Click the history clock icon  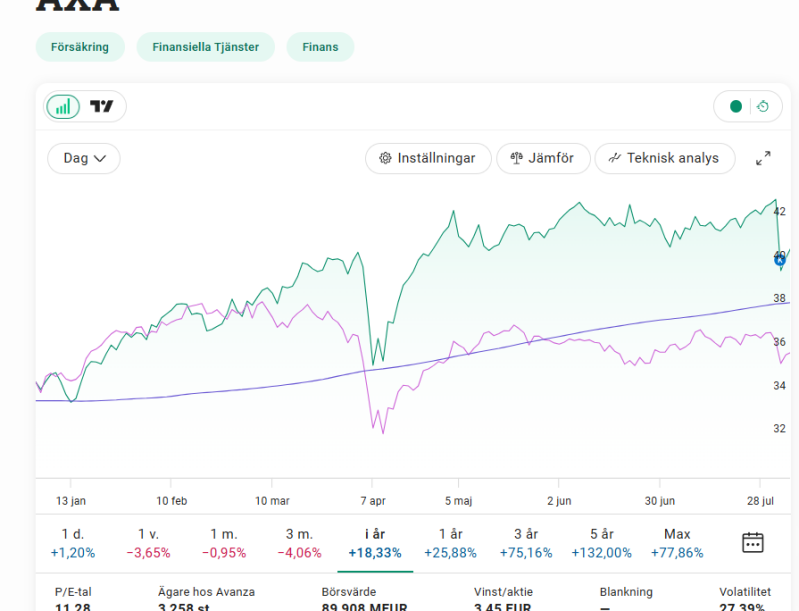click(763, 107)
